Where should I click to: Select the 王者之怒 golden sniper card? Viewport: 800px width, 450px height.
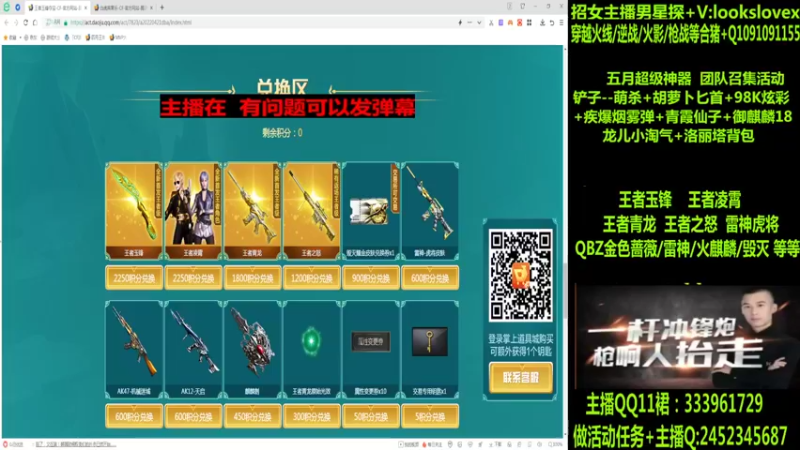pyautogui.click(x=311, y=211)
